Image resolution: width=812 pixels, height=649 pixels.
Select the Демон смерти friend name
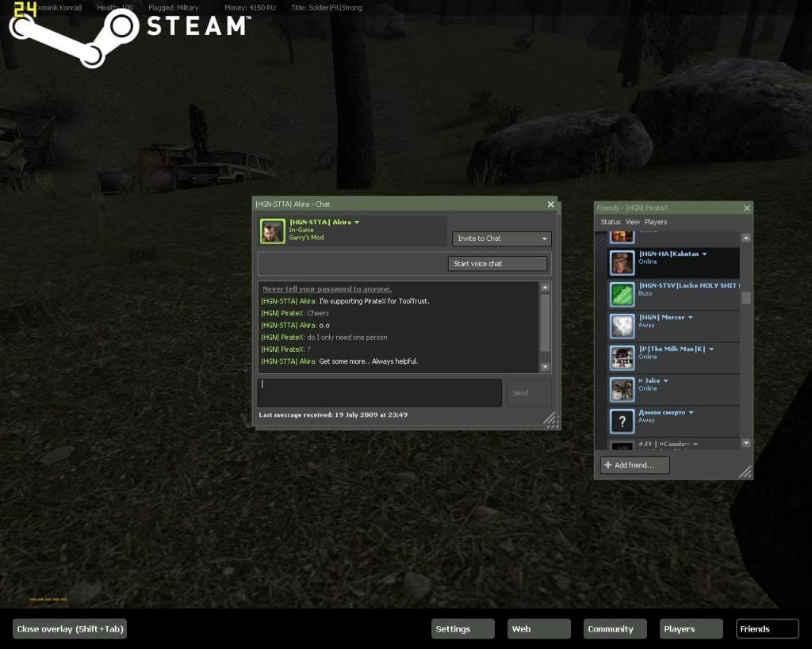tap(662, 413)
